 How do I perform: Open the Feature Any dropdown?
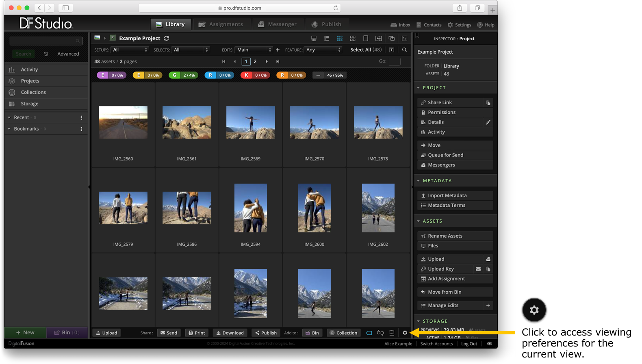point(323,50)
